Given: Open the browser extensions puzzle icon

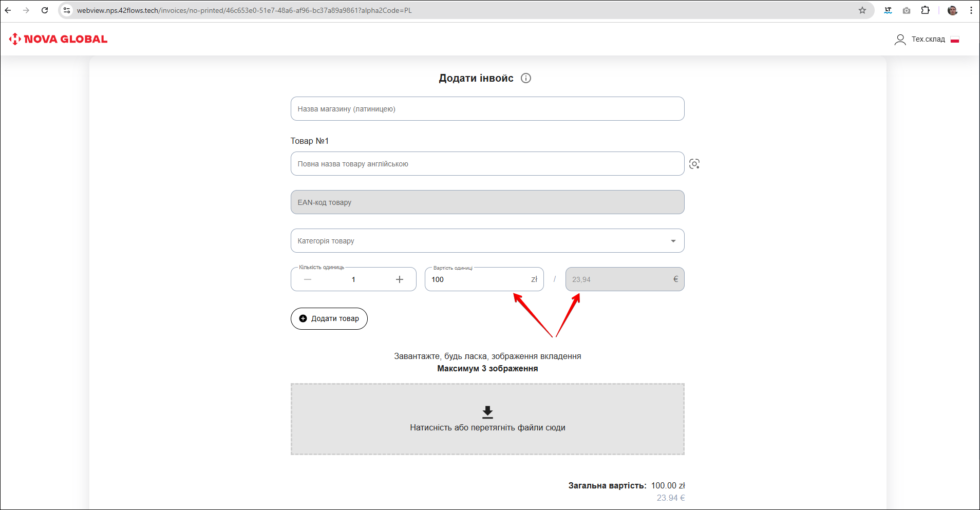Looking at the screenshot, I should pos(925,10).
